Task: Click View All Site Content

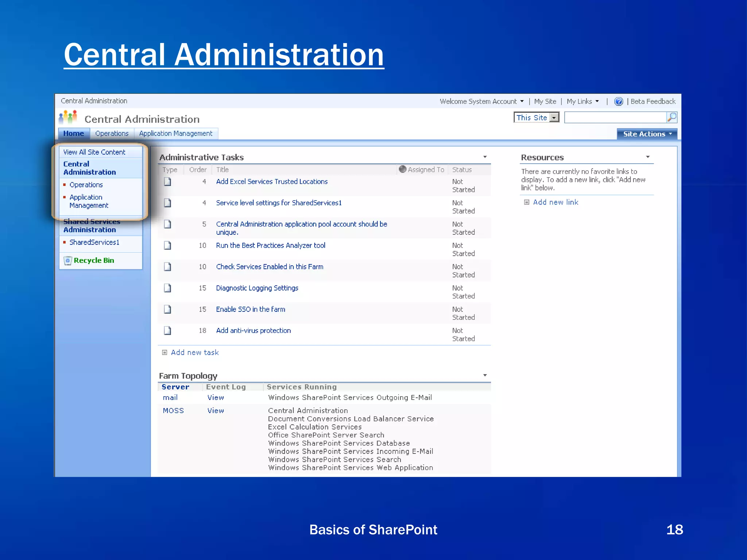Action: pos(94,152)
